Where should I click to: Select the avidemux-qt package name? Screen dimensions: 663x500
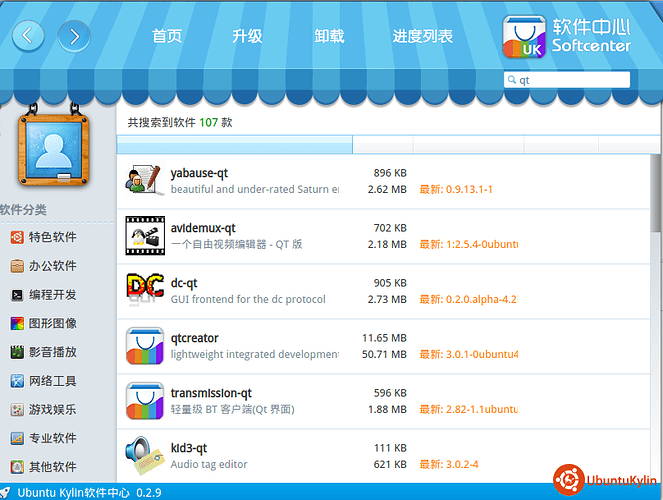(203, 228)
